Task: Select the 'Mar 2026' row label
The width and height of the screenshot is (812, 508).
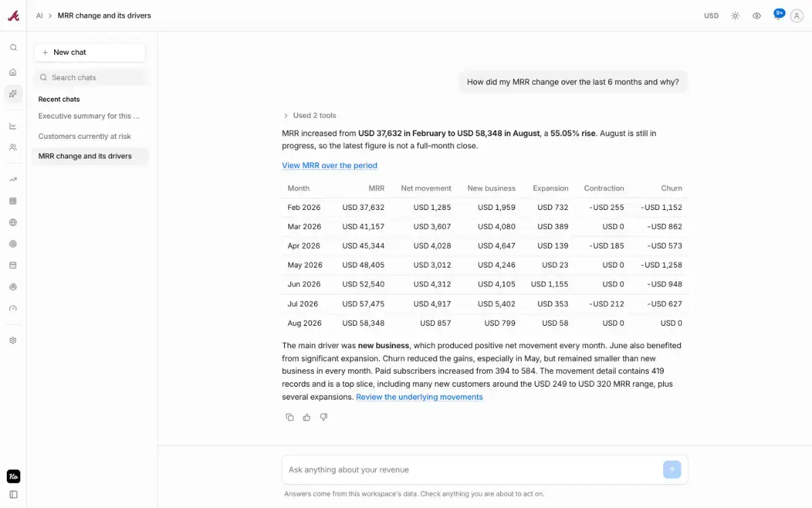Action: [x=304, y=226]
